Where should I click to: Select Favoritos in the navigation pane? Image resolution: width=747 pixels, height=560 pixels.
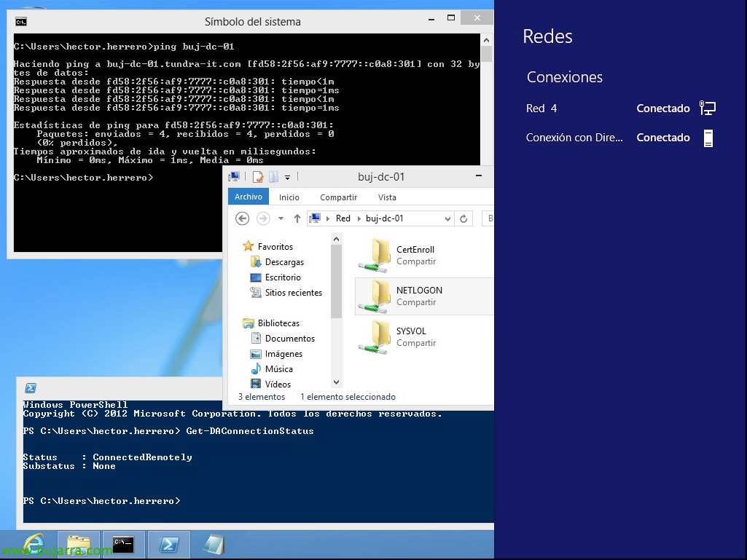[275, 247]
